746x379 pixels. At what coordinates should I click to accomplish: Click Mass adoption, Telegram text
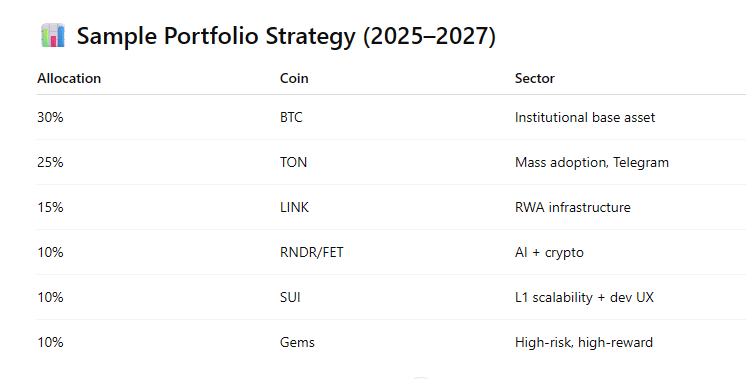pyautogui.click(x=592, y=163)
